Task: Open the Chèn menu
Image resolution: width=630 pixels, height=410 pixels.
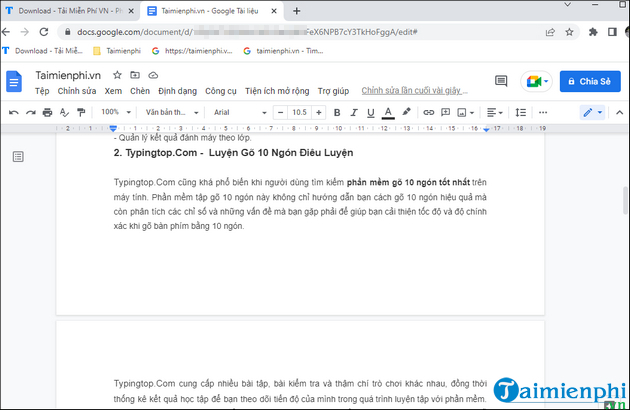Action: coord(139,91)
